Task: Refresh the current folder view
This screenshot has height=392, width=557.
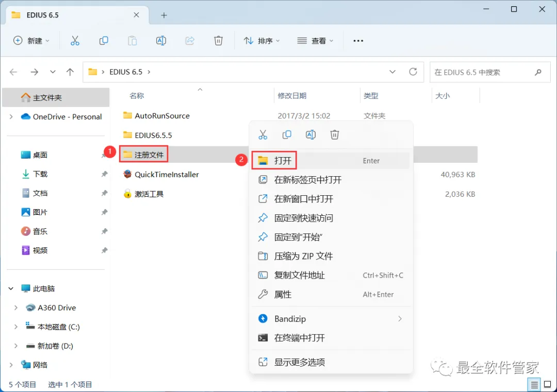Action: pos(413,72)
